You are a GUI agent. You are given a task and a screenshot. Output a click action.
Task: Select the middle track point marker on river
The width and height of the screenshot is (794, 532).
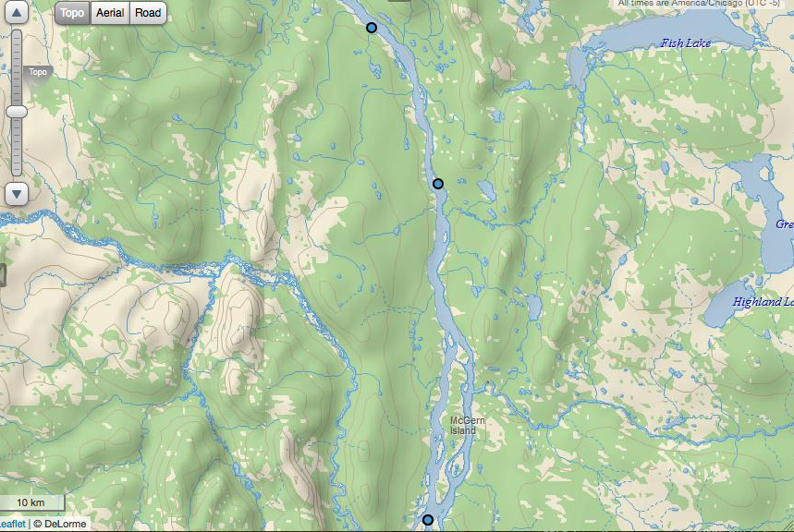click(x=438, y=184)
